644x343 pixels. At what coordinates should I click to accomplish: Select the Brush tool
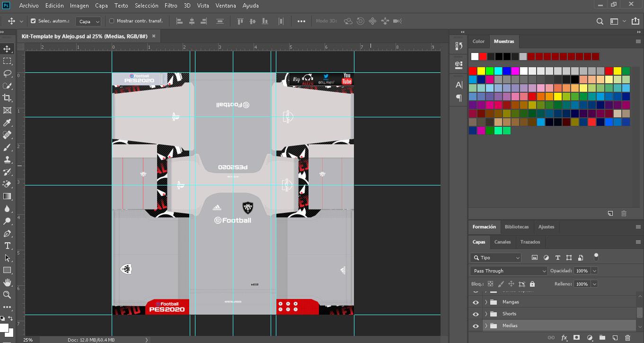(7, 147)
